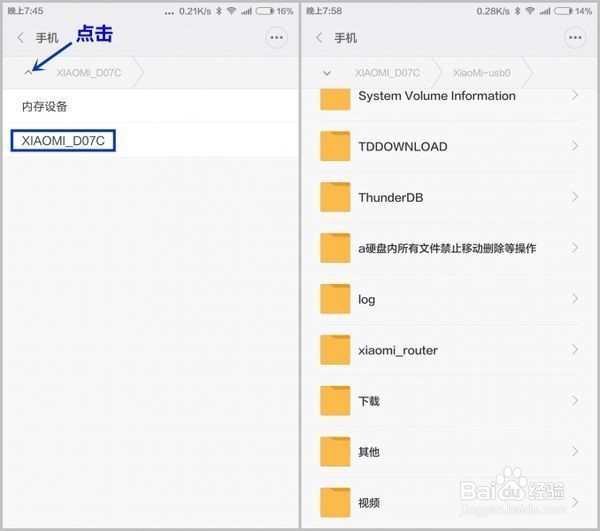Expand a硬盘内所有文件禁止移动删除等操作 row chevron

(x=575, y=248)
